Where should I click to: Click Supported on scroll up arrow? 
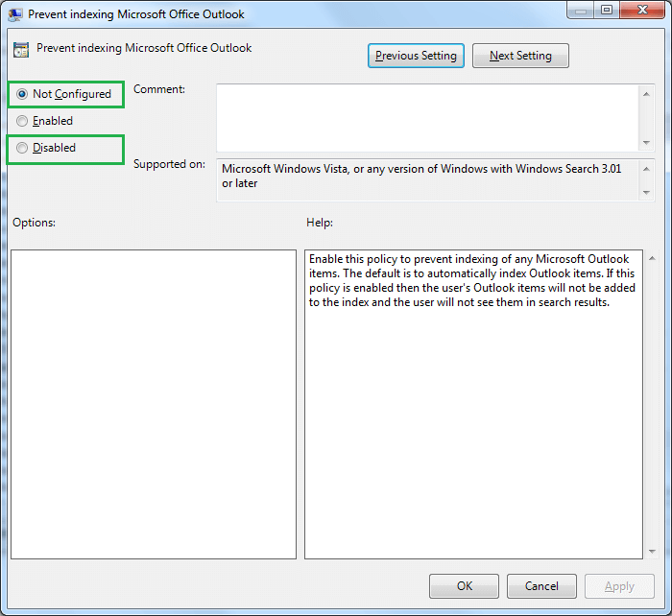(x=646, y=169)
